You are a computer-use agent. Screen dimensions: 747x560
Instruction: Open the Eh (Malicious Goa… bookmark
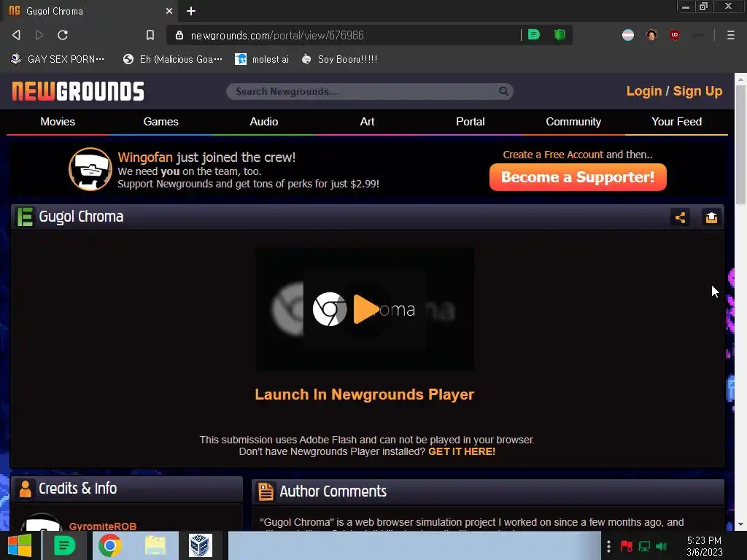[x=172, y=59]
